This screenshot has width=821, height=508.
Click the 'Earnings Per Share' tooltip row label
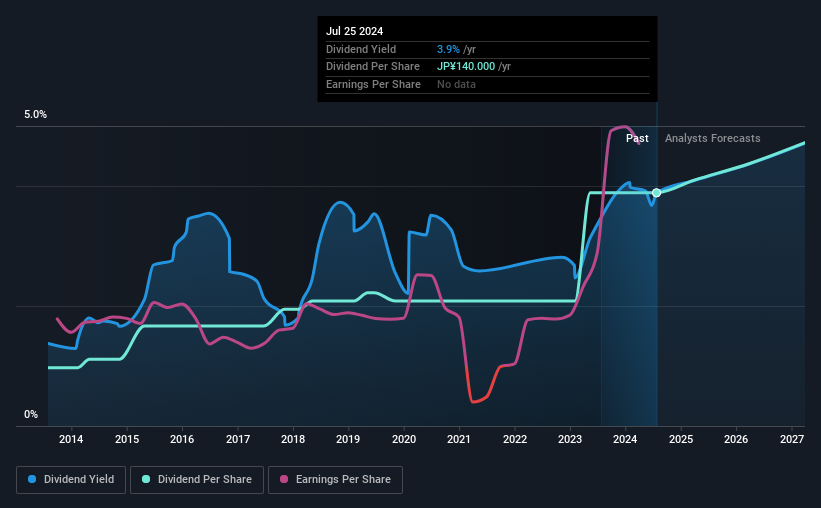point(373,84)
